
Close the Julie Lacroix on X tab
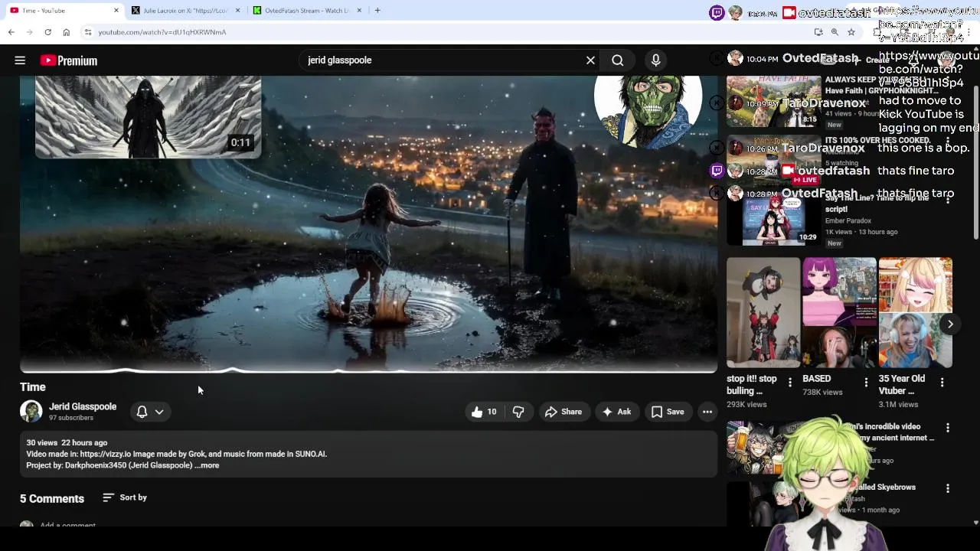pos(238,11)
